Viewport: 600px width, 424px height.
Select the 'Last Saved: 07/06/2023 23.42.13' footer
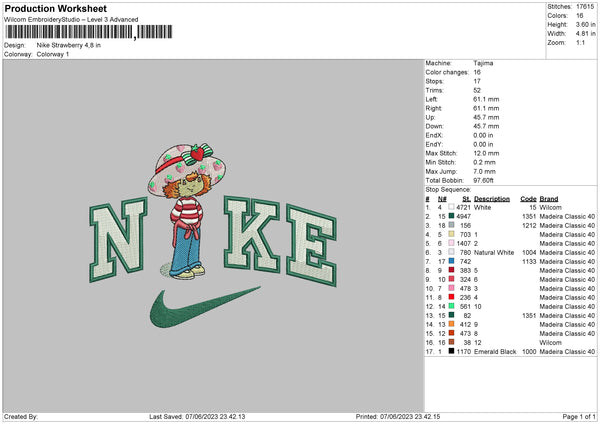[x=197, y=417]
